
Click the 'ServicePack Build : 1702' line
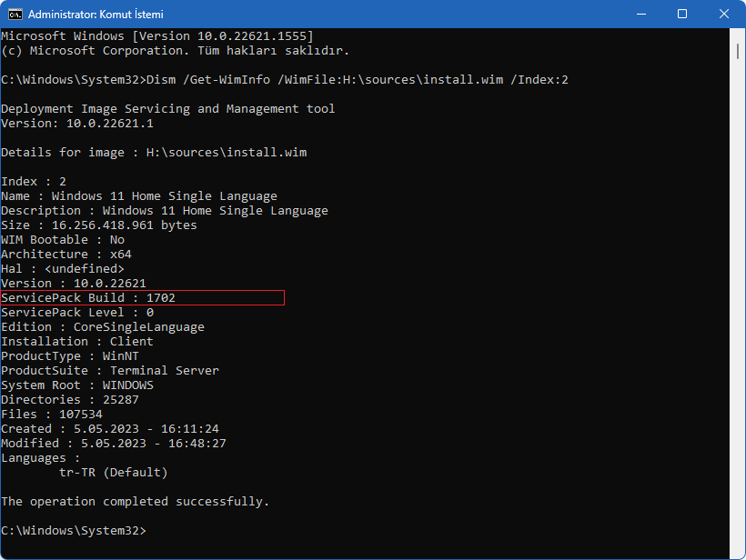(88, 298)
